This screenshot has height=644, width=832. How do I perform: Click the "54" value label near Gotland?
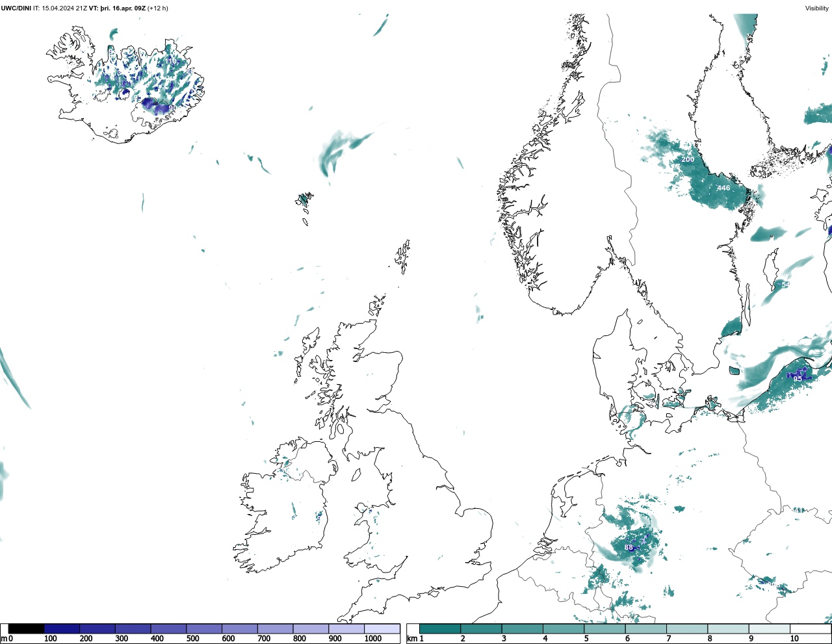(785, 285)
